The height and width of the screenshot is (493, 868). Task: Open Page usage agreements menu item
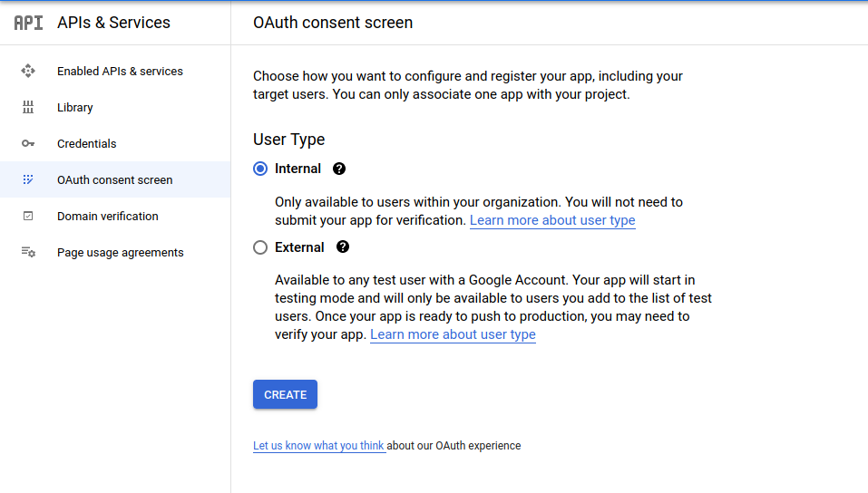tap(115, 252)
